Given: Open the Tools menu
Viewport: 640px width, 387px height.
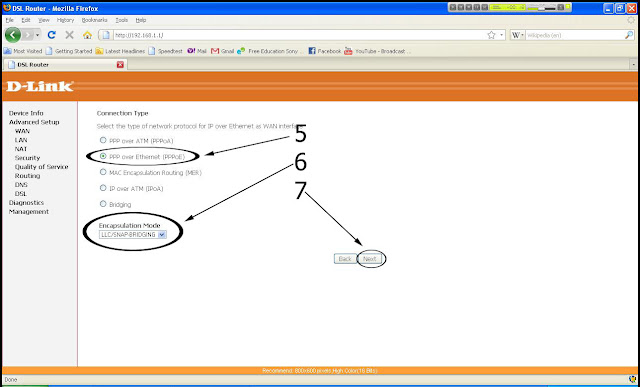Looking at the screenshot, I should (121, 20).
